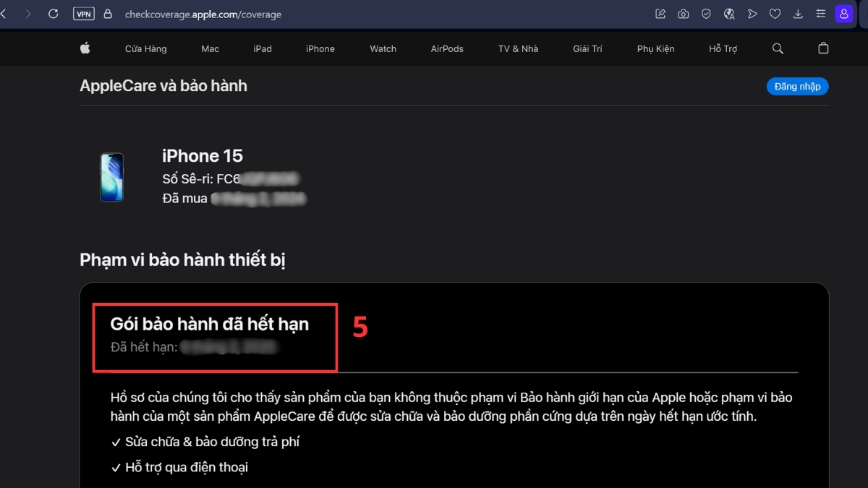Click the Đã hết hạn expiry date line
The width and height of the screenshot is (868, 488).
click(x=195, y=348)
